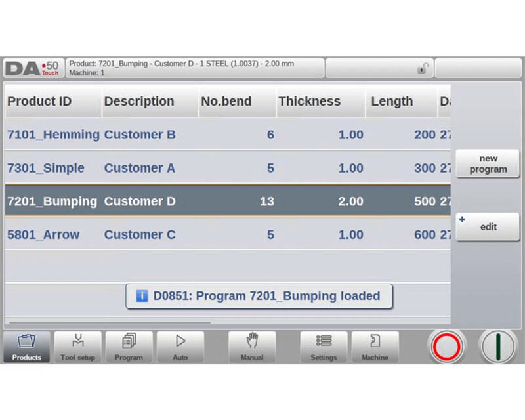
Task: Click the edit button
Action: pos(488,227)
